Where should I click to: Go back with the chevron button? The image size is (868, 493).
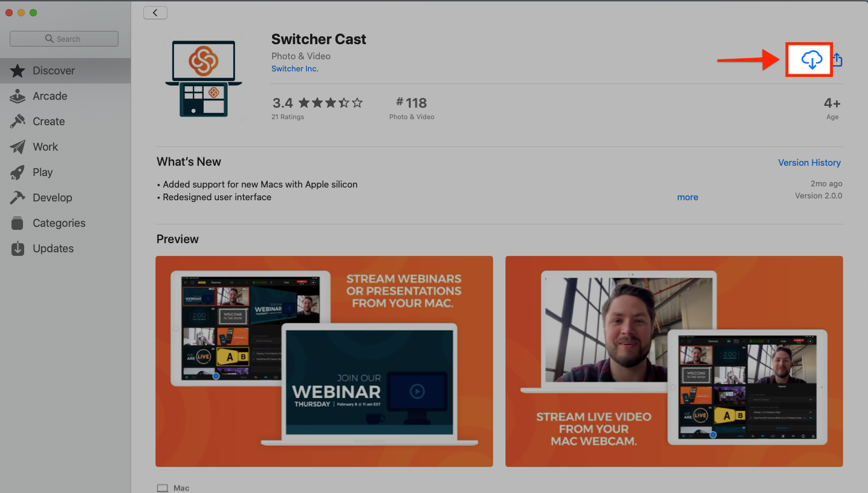155,13
